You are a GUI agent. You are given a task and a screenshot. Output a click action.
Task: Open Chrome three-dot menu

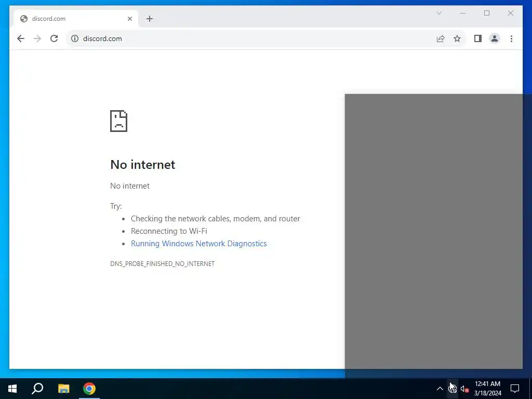tap(511, 38)
